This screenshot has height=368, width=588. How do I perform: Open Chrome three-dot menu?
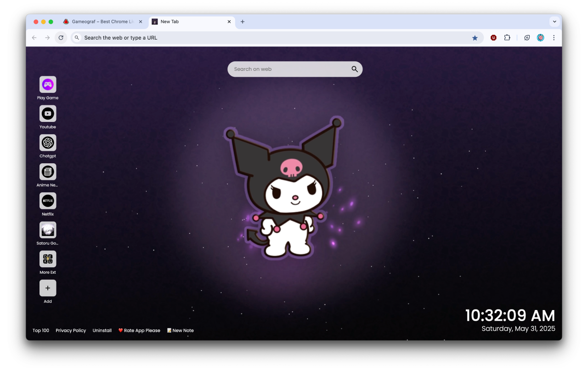[554, 38]
